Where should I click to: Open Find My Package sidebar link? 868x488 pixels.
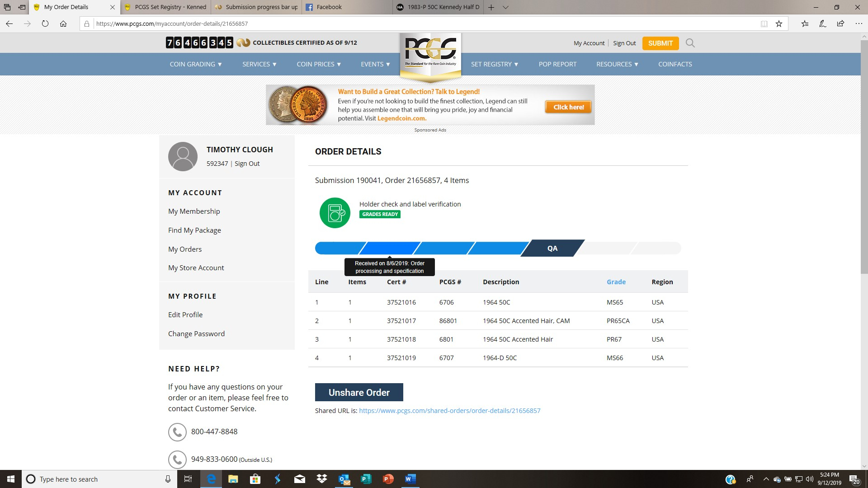coord(194,230)
